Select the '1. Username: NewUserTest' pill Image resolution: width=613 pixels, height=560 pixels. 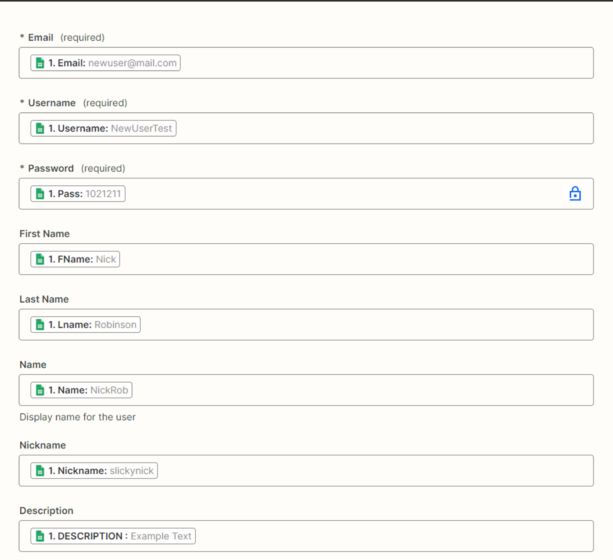point(104,128)
